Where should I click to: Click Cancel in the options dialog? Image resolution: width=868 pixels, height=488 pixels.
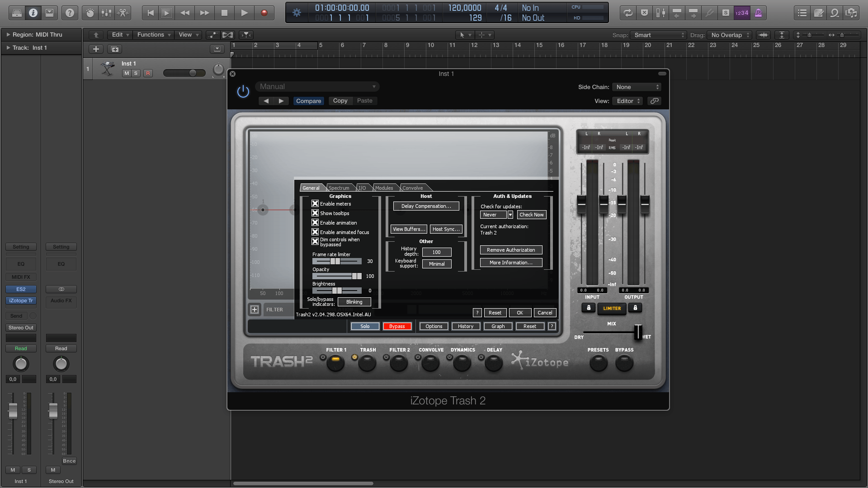click(545, 313)
